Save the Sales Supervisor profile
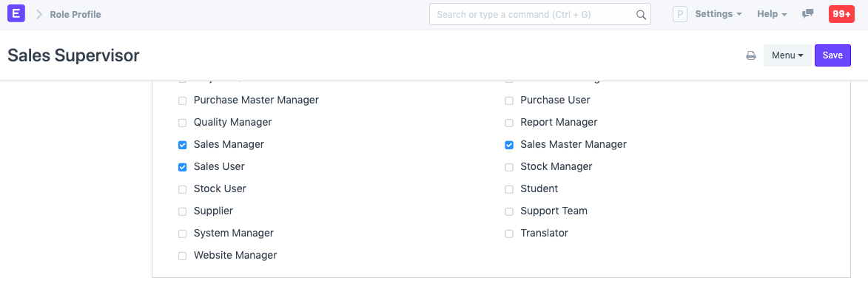868x289 pixels. tap(832, 55)
